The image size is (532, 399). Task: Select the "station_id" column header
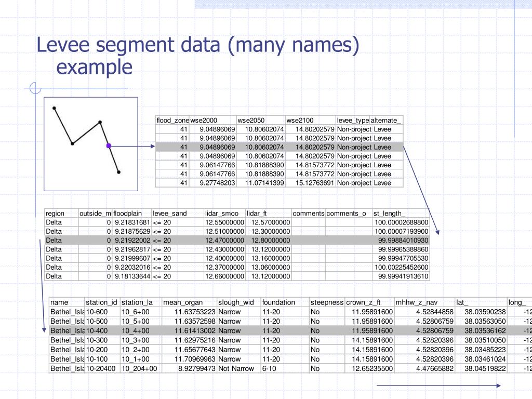coord(101,302)
